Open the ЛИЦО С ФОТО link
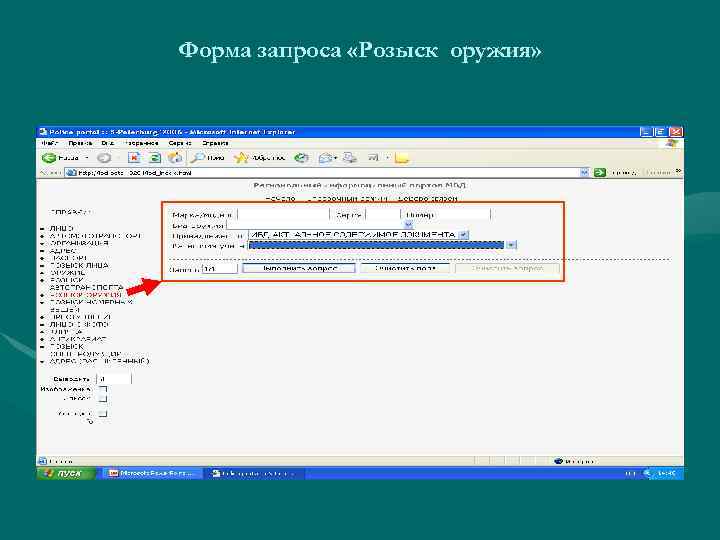Screen dimensions: 720x540 click(x=79, y=324)
